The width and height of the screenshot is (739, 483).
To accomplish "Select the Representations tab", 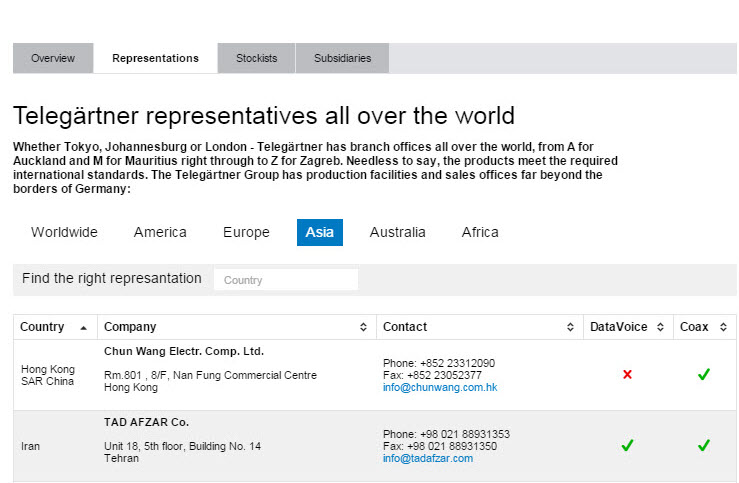I will [156, 58].
